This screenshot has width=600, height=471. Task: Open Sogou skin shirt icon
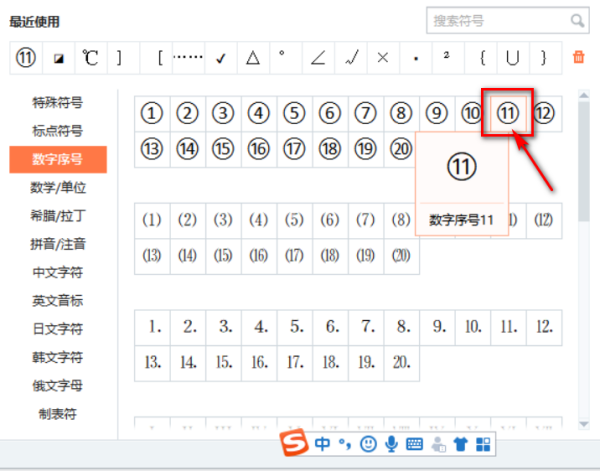(x=460, y=443)
